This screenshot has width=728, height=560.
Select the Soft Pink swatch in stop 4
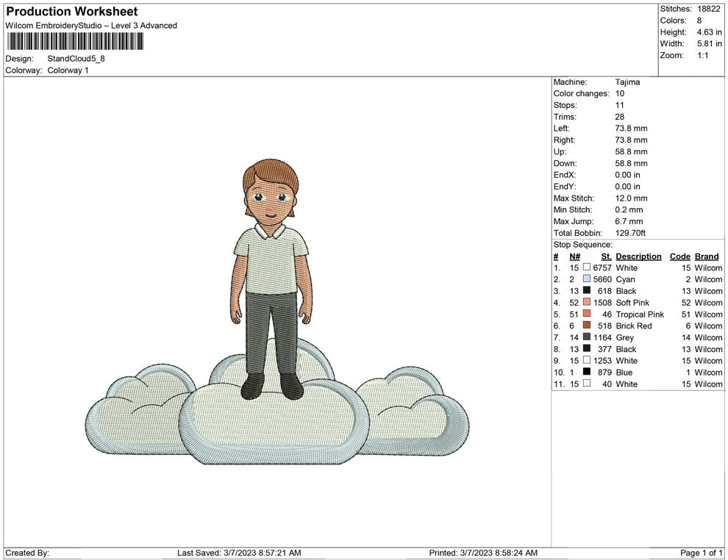(x=586, y=303)
